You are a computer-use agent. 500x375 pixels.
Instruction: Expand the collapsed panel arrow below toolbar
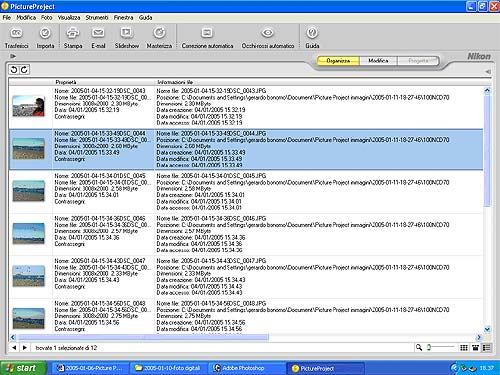coord(13,56)
